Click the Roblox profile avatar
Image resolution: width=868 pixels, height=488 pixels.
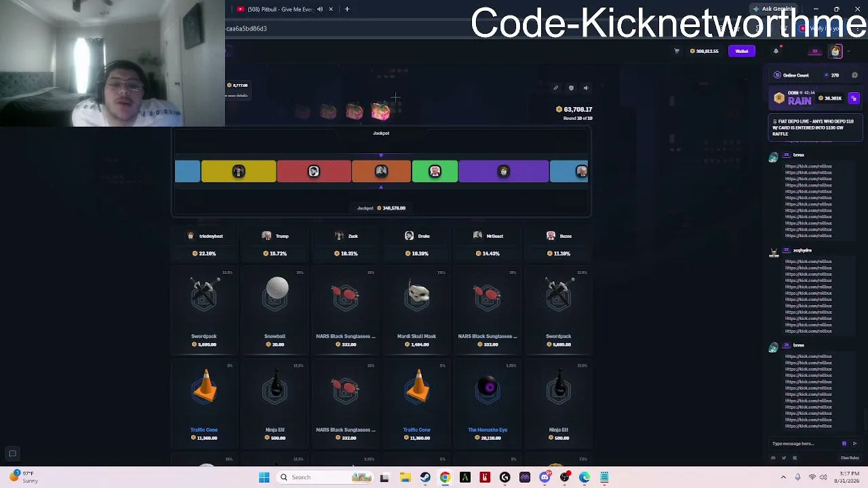(835, 52)
